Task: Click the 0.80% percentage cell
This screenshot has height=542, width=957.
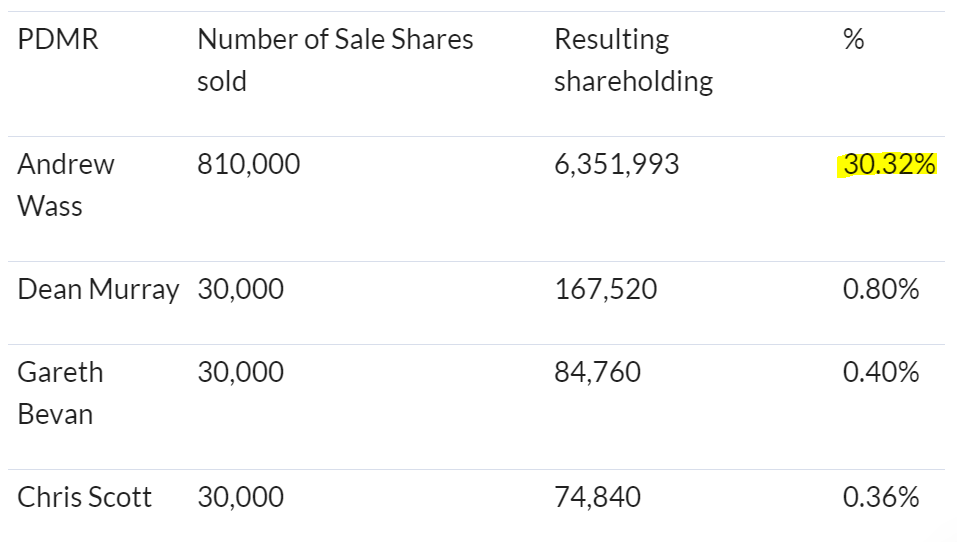Action: point(881,289)
